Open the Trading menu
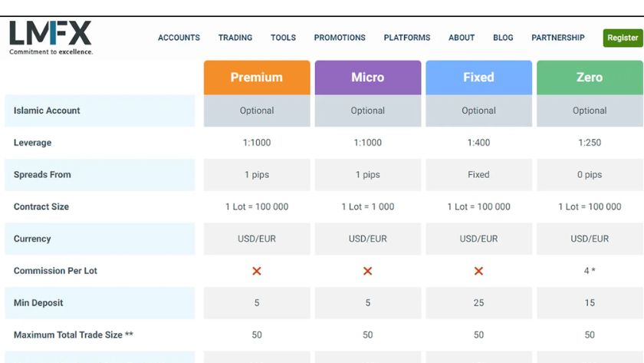The width and height of the screenshot is (644, 363). [235, 38]
